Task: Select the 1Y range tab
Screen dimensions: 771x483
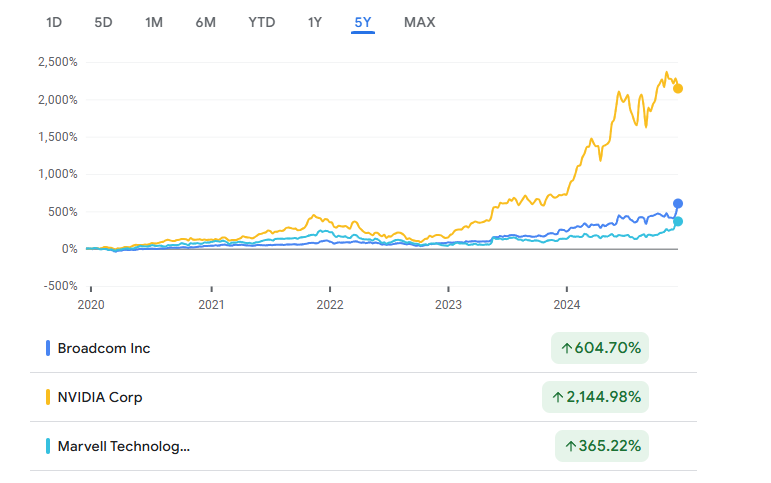Action: tap(315, 23)
